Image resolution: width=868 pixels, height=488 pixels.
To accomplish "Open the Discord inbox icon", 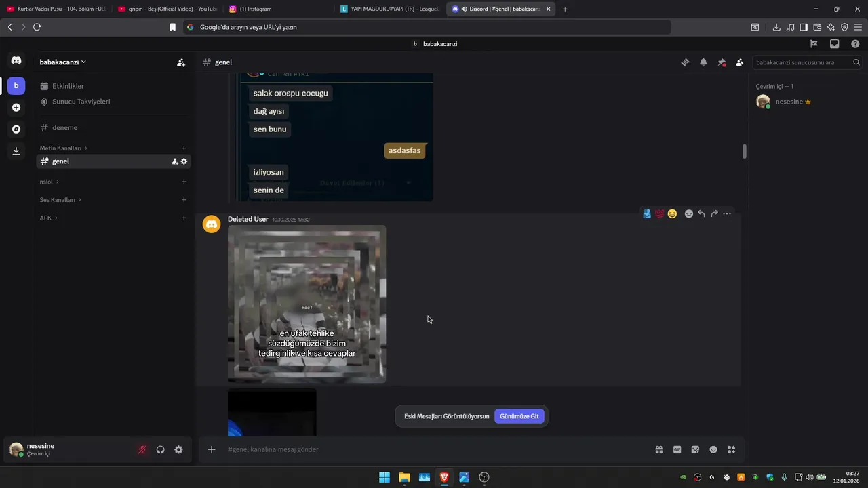I will (835, 44).
